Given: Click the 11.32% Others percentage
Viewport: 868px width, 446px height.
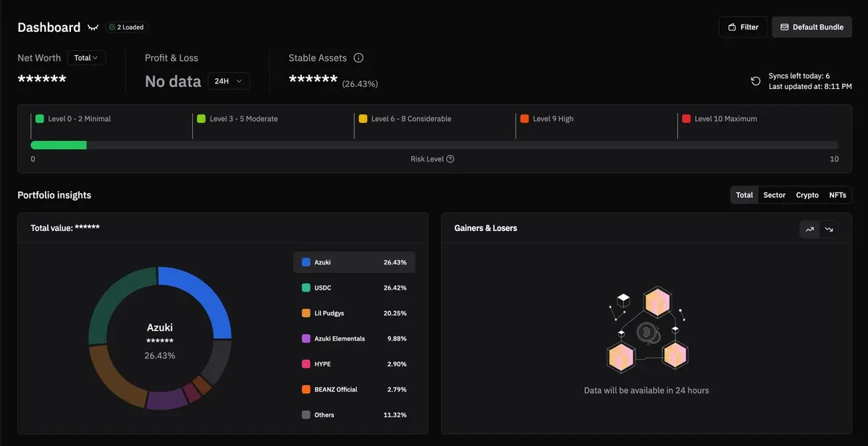Looking at the screenshot, I should tap(395, 415).
